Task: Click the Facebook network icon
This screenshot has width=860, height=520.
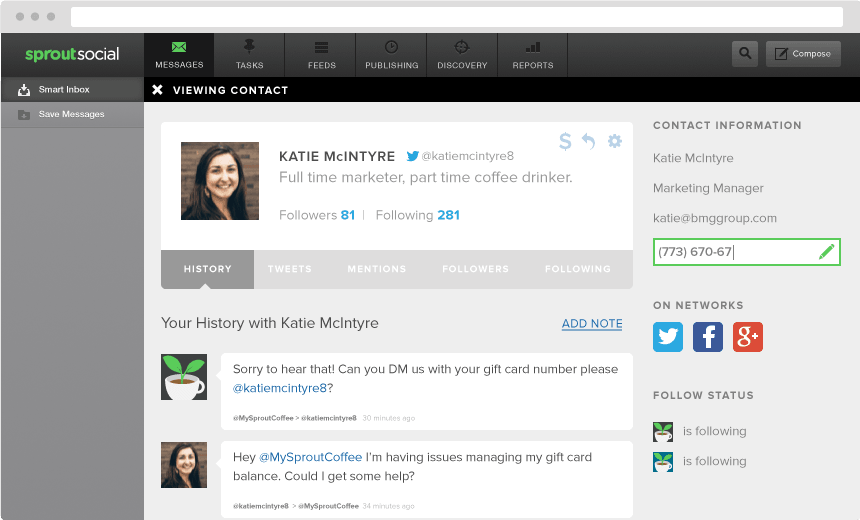Action: click(x=708, y=337)
